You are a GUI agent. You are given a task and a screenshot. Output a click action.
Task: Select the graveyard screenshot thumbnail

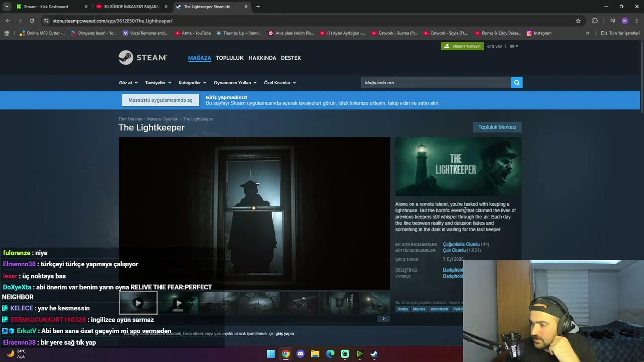tap(260, 303)
